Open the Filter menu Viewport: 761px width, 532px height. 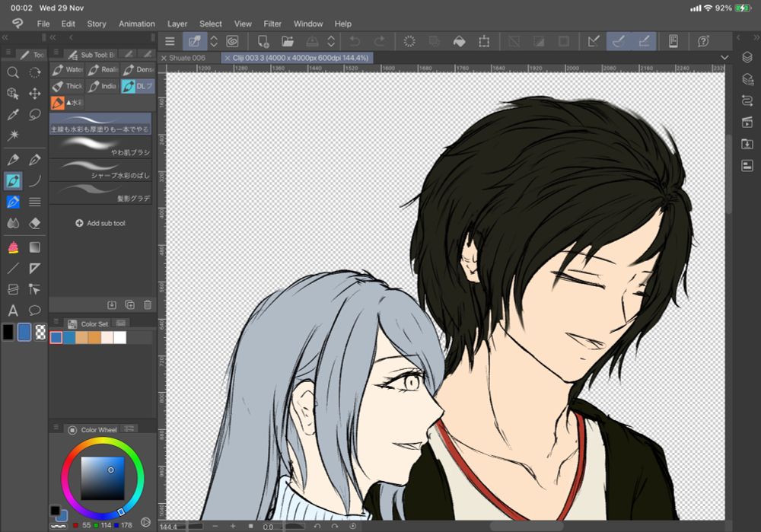272,24
